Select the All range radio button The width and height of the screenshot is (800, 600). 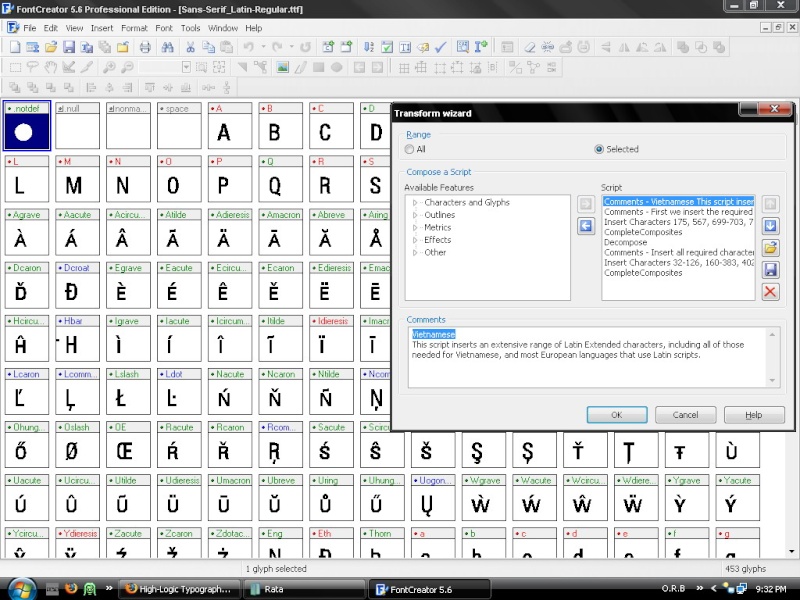tap(409, 149)
